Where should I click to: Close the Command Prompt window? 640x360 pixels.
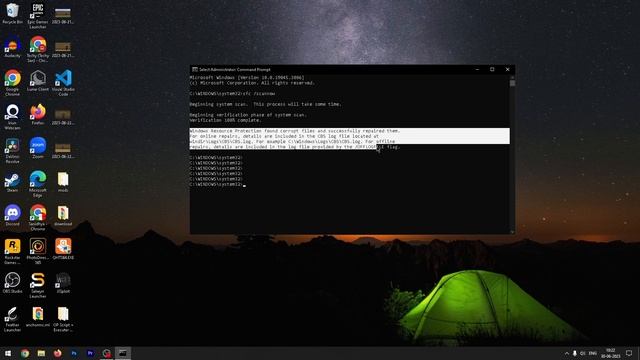507,69
